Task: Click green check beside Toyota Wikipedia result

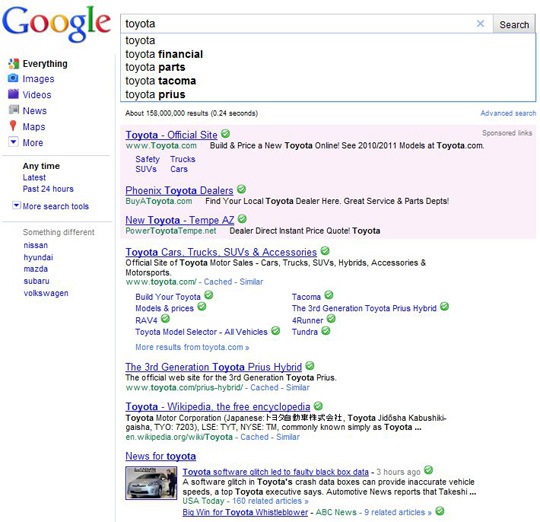Action: click(318, 406)
